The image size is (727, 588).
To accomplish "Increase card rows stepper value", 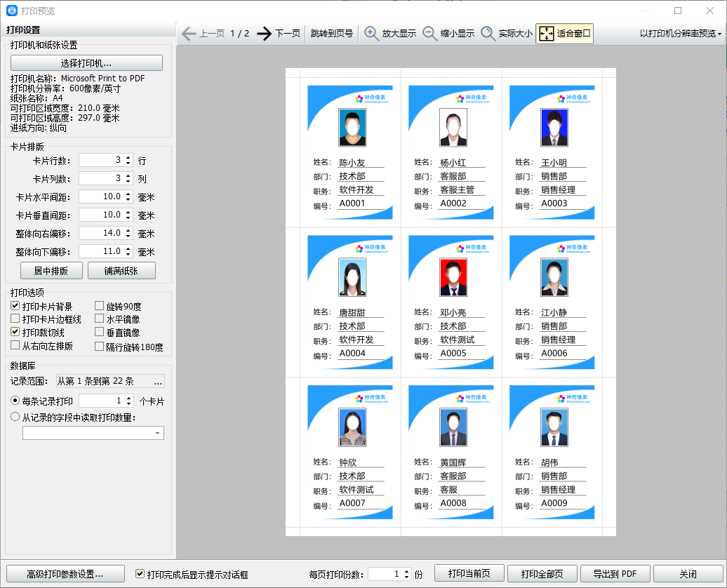I will (x=128, y=157).
